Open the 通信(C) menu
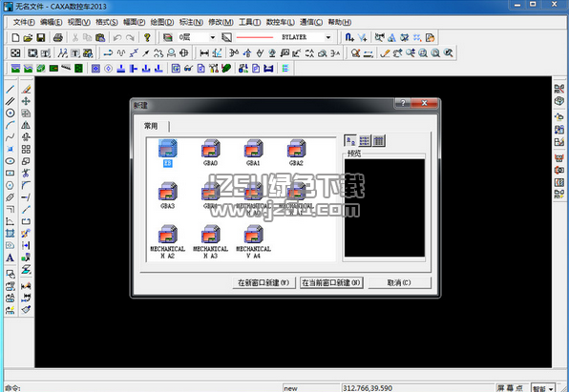Viewport: 569px width, 392px height. click(311, 22)
